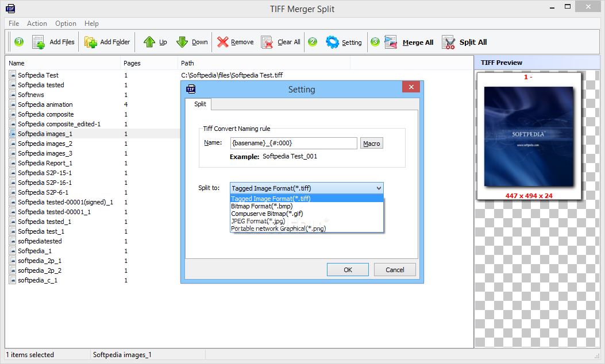Click file icon beside Softpedia animation
Image resolution: width=605 pixels, height=364 pixels.
12,104
